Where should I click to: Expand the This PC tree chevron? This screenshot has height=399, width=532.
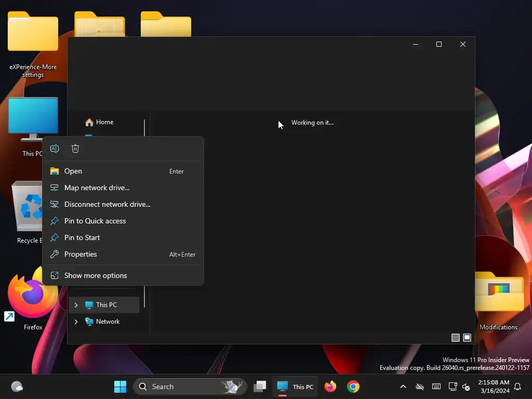(x=76, y=305)
